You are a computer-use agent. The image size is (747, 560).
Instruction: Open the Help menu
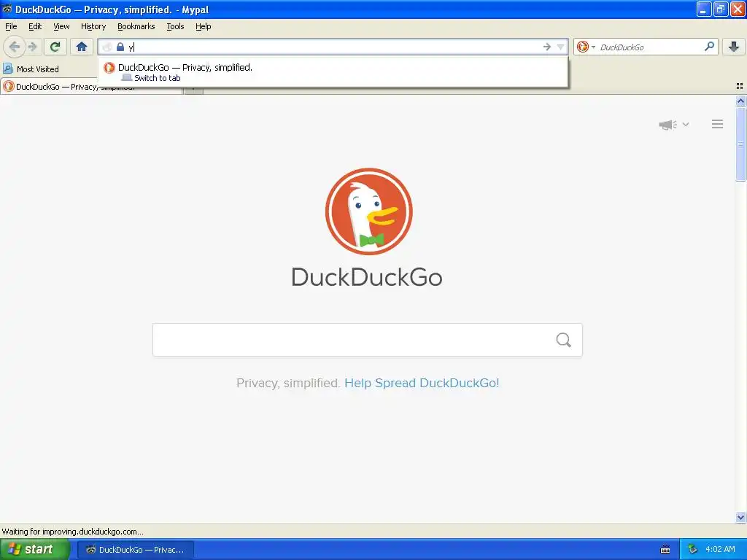coord(203,26)
